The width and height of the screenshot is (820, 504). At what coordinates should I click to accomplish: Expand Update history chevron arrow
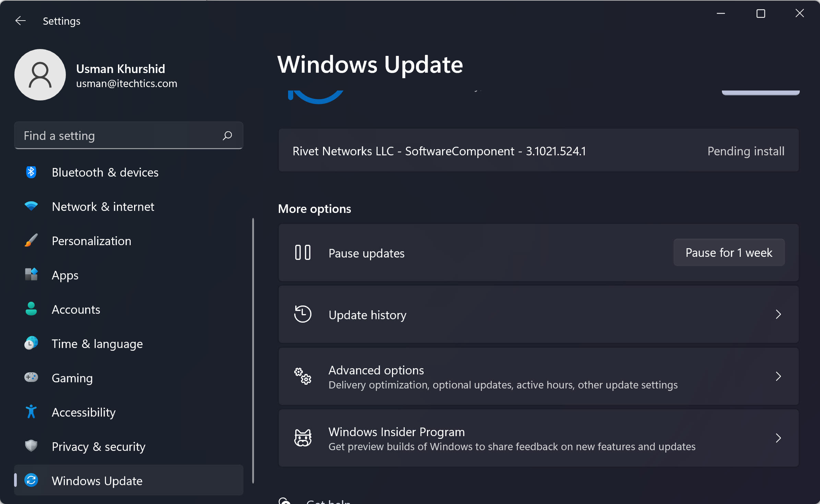(778, 314)
